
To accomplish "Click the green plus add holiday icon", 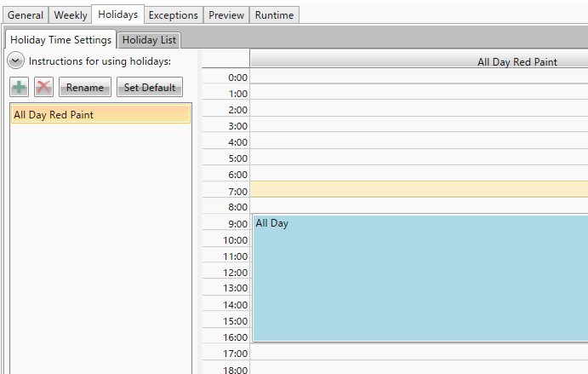I will point(20,88).
